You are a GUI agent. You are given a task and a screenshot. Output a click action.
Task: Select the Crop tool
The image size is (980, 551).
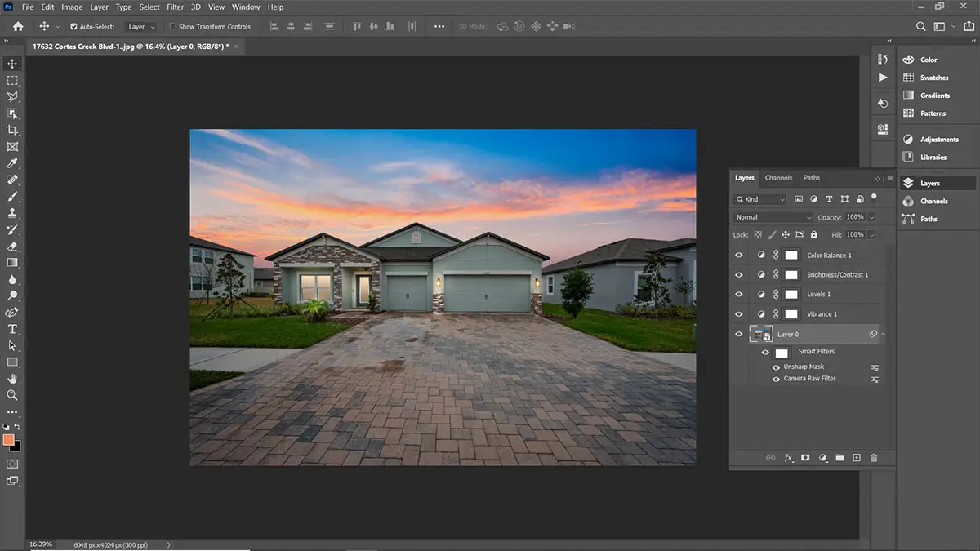(12, 131)
